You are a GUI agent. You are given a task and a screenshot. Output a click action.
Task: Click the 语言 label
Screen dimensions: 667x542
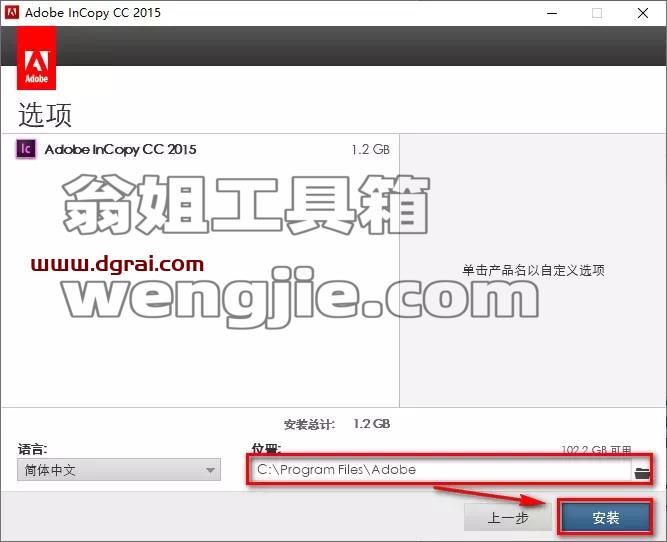(32, 449)
